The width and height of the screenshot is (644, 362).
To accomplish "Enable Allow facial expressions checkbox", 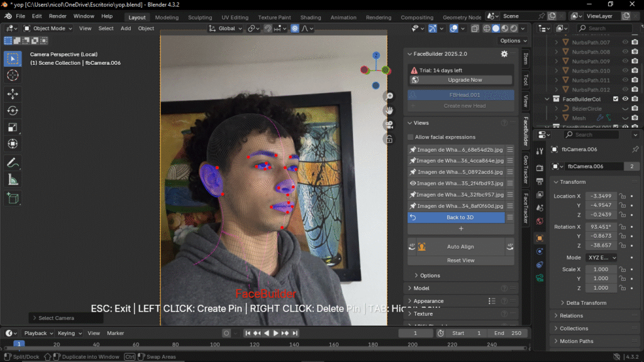I will [411, 137].
